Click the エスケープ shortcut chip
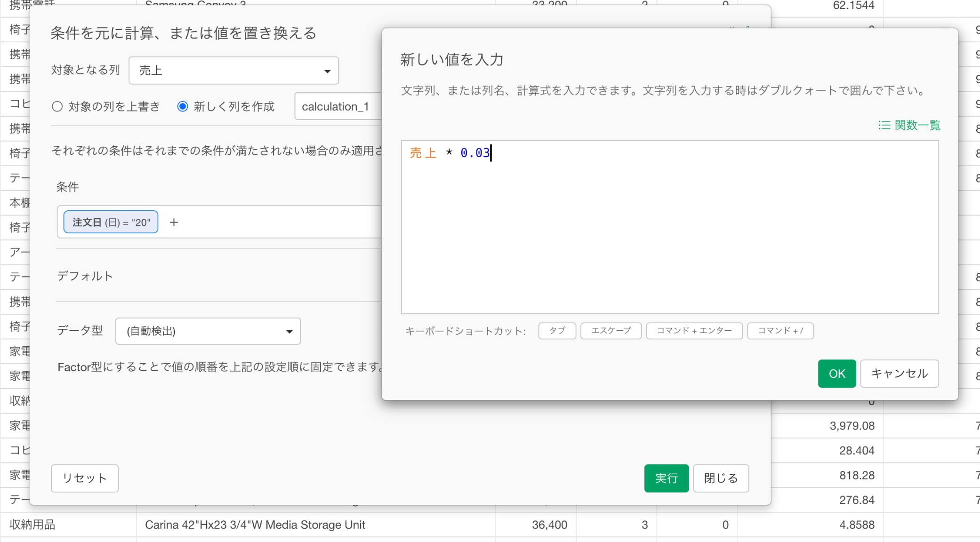This screenshot has height=542, width=980. (x=610, y=330)
